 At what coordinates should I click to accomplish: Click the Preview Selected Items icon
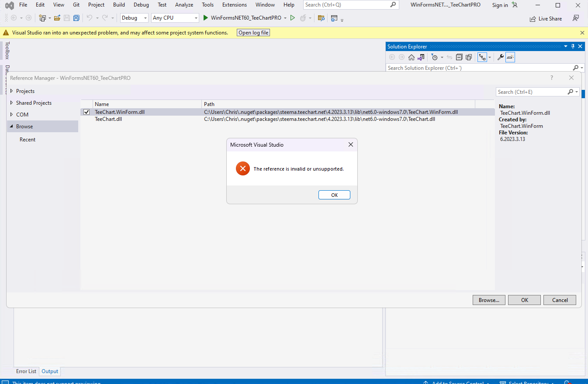click(510, 57)
